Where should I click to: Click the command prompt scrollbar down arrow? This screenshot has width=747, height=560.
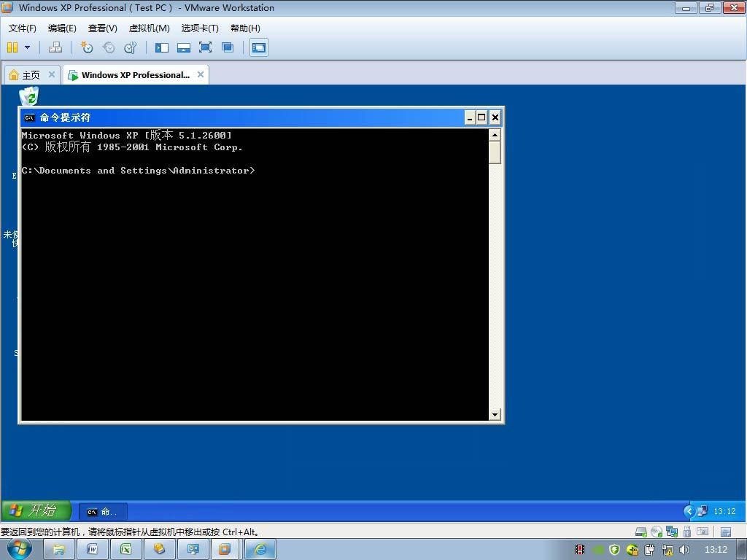tap(495, 414)
